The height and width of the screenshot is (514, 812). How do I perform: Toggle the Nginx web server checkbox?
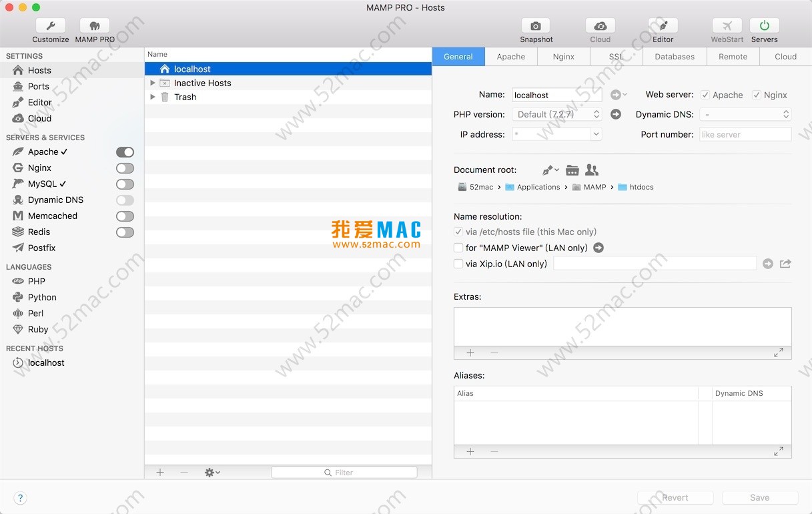[x=757, y=95]
